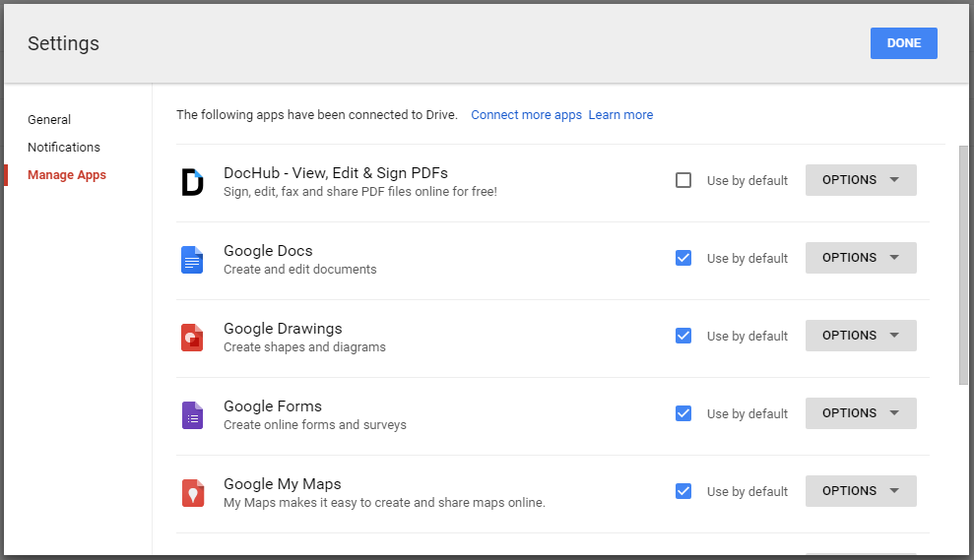Click the 'Sign, edit, fax and share PDF' description
Image resolution: width=974 pixels, height=560 pixels.
[360, 192]
